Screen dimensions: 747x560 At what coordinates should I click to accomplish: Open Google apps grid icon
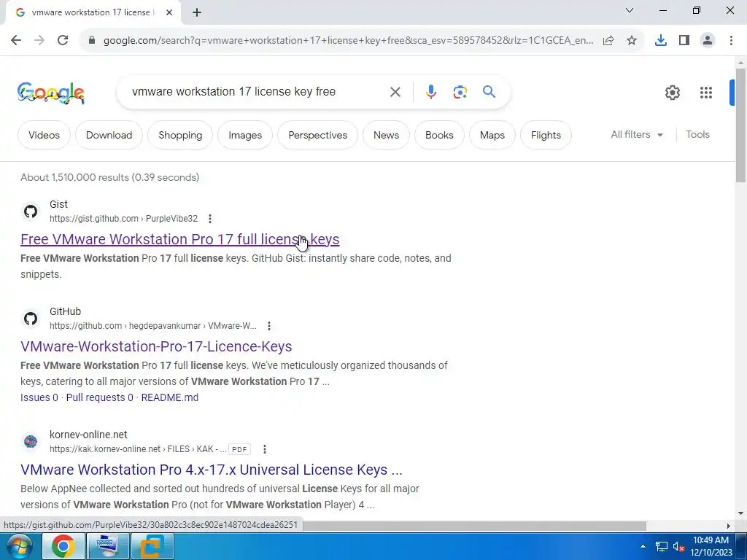click(x=706, y=93)
